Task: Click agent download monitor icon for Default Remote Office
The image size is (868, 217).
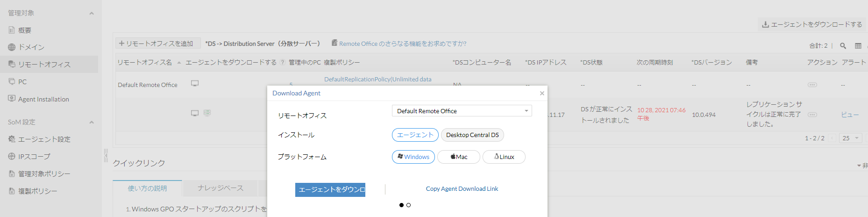Action: pyautogui.click(x=195, y=83)
